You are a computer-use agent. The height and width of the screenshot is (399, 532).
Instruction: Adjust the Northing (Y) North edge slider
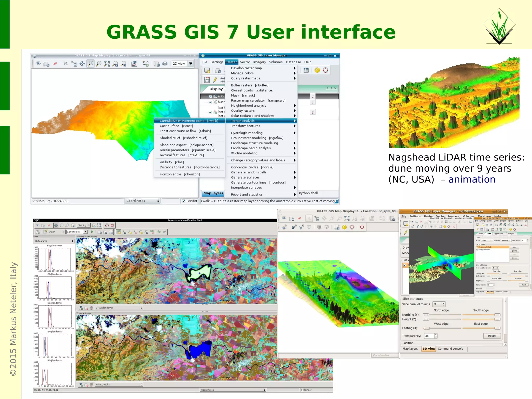[442, 315]
